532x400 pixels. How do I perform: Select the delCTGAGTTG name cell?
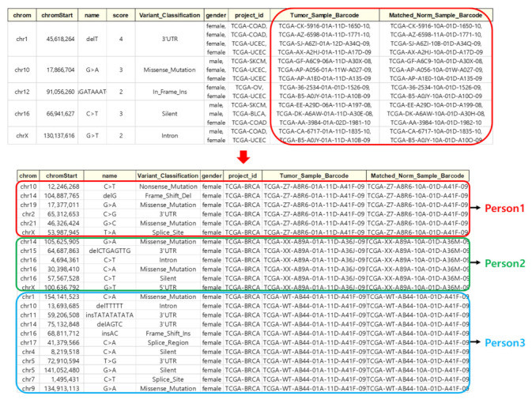point(109,251)
